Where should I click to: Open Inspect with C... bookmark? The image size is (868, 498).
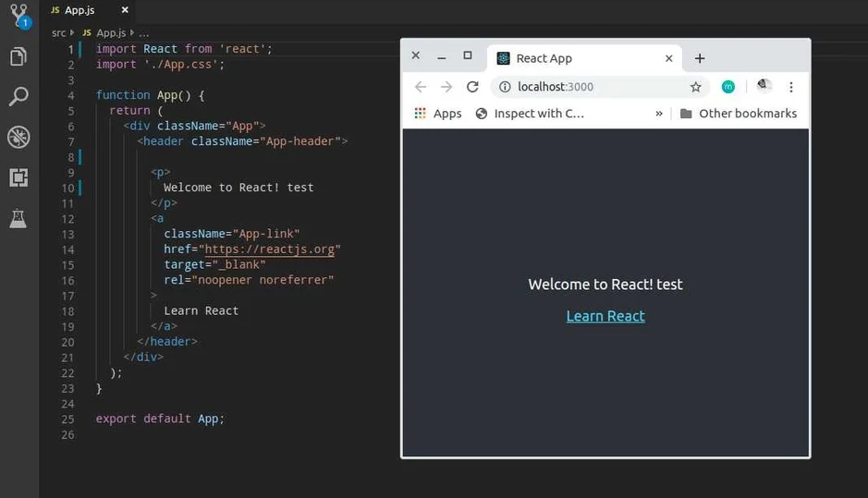coord(530,114)
